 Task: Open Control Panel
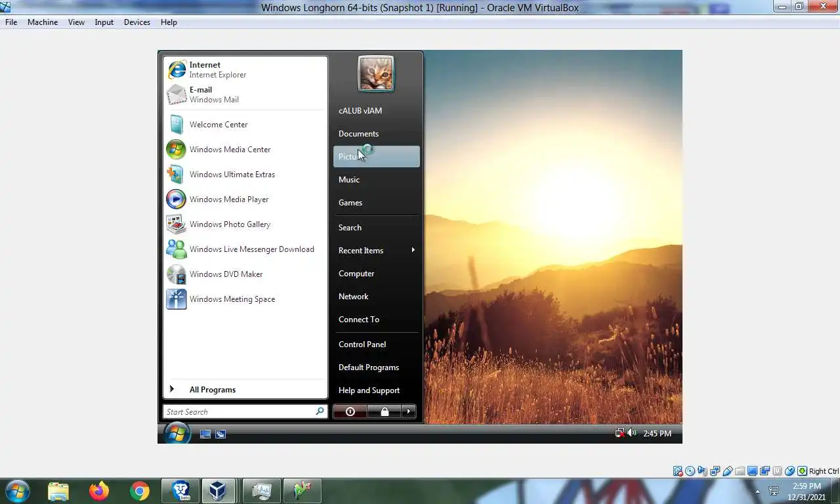pyautogui.click(x=377, y=345)
